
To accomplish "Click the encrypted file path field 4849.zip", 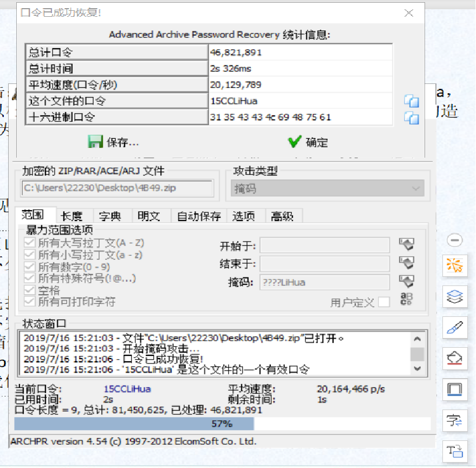I will coord(117,188).
